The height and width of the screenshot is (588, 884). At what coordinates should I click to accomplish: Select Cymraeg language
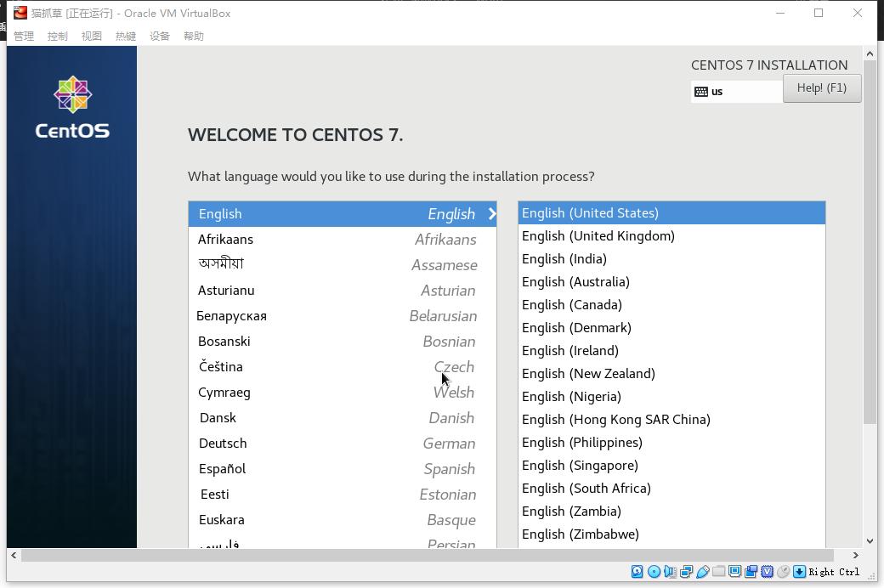pyautogui.click(x=343, y=393)
